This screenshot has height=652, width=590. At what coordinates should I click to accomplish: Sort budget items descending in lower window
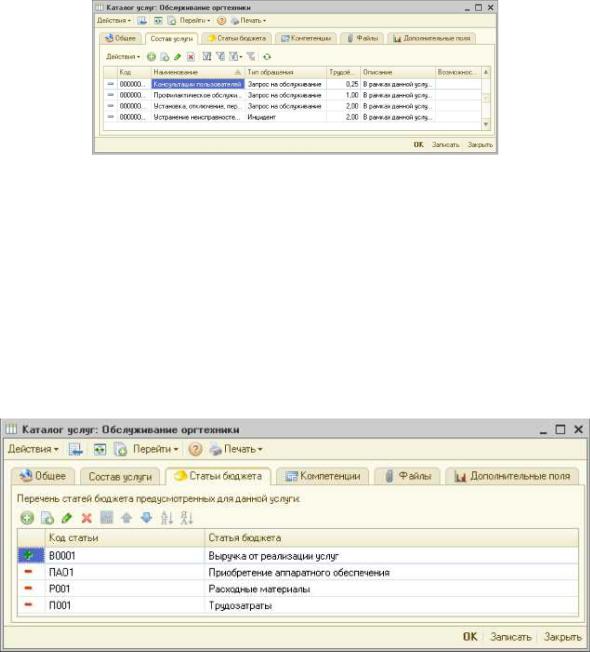pyautogui.click(x=187, y=518)
